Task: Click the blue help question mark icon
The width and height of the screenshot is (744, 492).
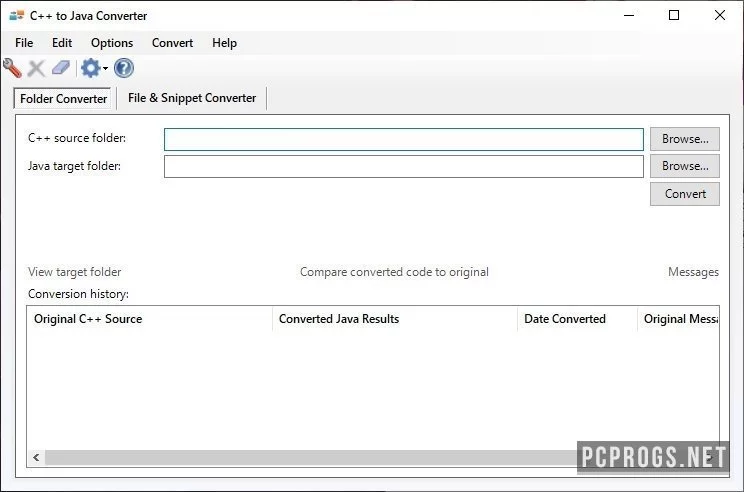Action: [x=124, y=68]
